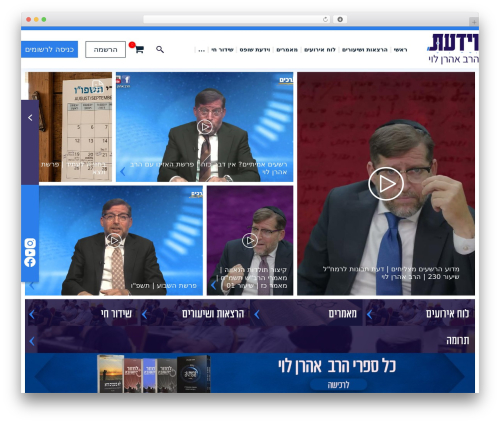
Task: Click the browser reload icon
Action: click(x=325, y=19)
